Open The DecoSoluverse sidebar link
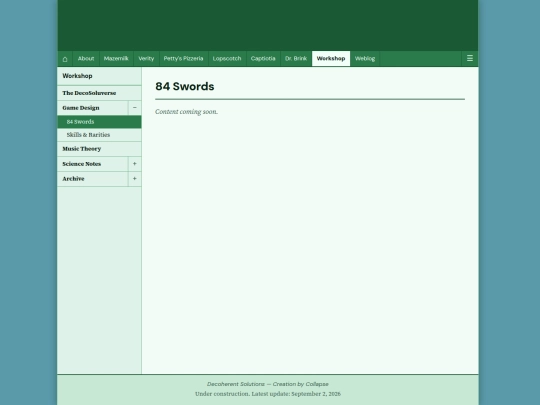 (99, 93)
